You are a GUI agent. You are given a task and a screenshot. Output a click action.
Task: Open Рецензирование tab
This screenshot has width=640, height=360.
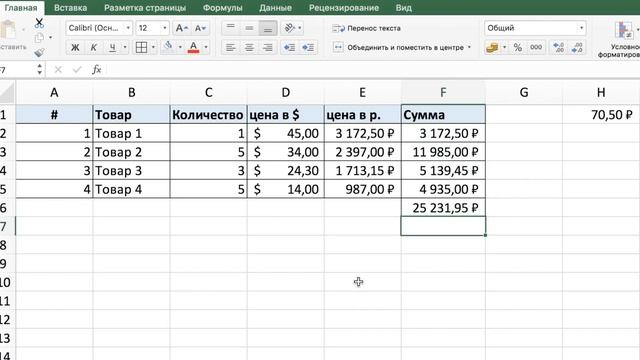tap(344, 8)
